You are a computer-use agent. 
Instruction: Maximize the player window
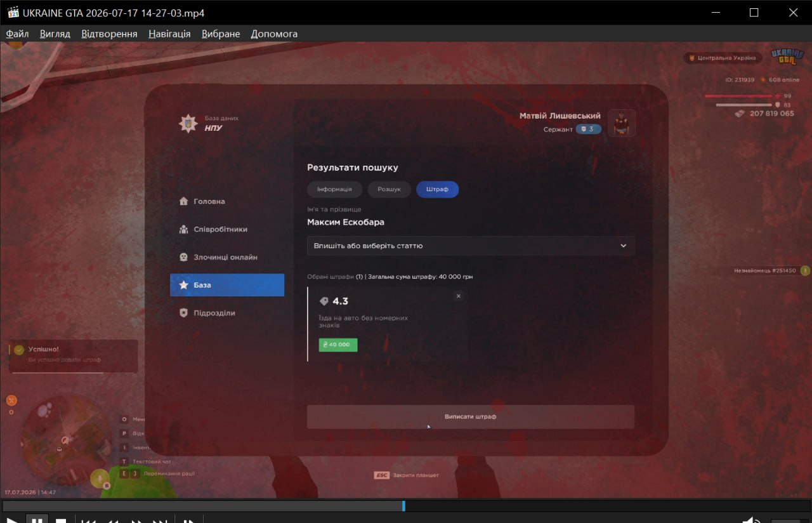coord(754,13)
